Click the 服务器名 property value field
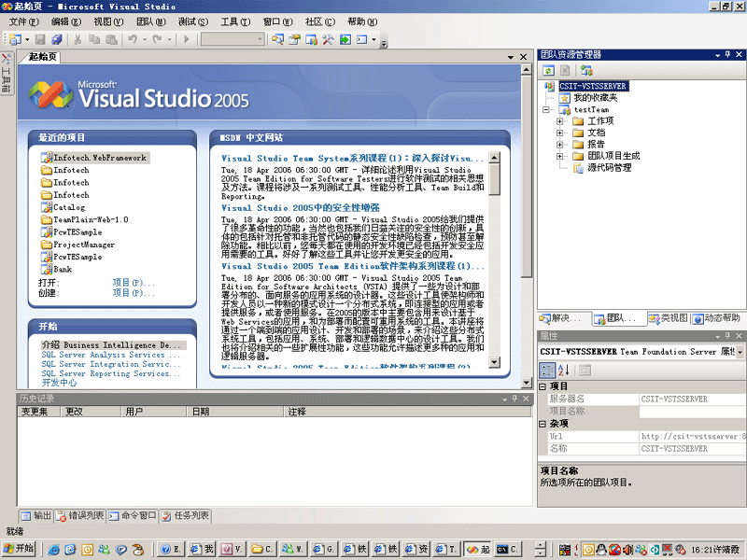747x560 pixels. pyautogui.click(x=693, y=399)
